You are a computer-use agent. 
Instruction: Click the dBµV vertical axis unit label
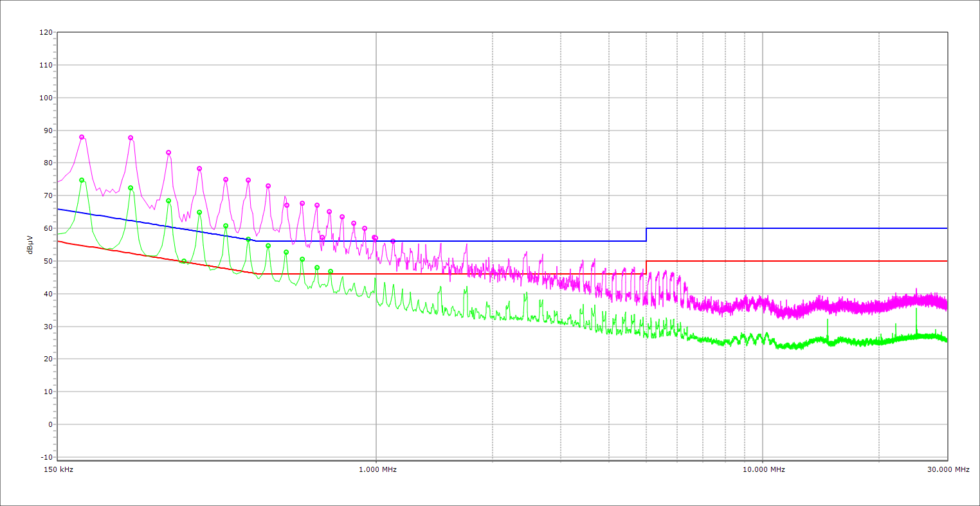tap(30, 244)
